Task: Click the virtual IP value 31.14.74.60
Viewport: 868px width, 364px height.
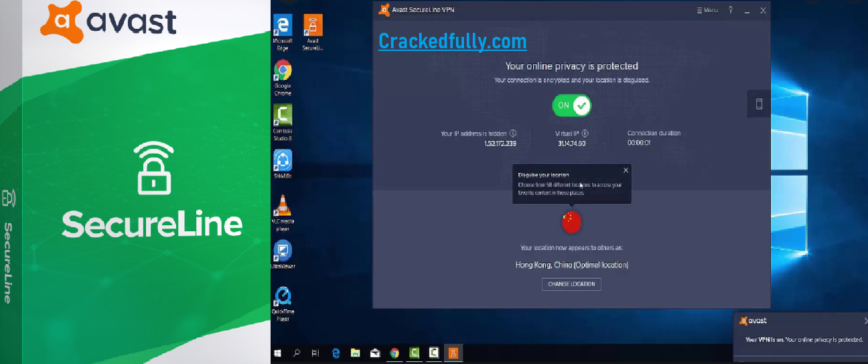Action: click(571, 143)
